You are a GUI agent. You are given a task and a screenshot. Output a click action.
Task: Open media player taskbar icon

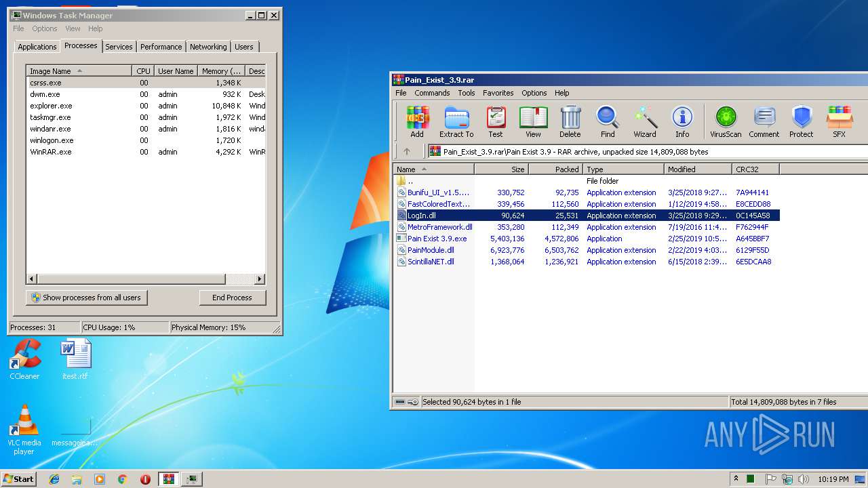coord(100,479)
